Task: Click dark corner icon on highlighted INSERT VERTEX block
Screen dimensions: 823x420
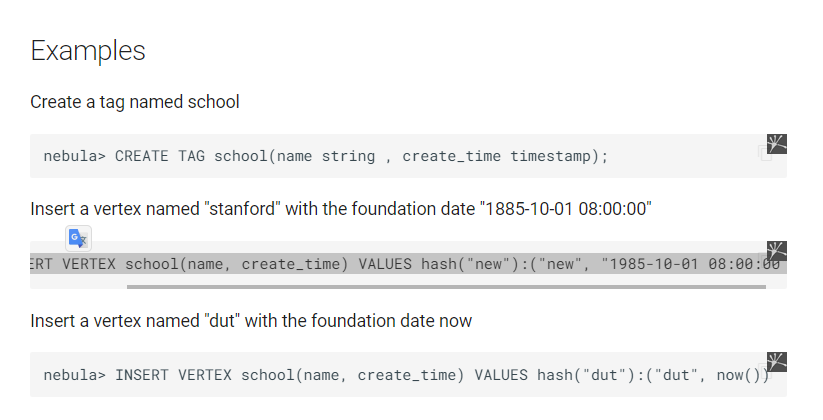Action: point(776,250)
